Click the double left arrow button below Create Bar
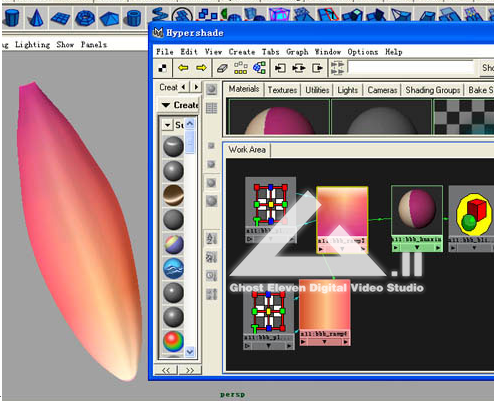The image size is (494, 401). (166, 370)
